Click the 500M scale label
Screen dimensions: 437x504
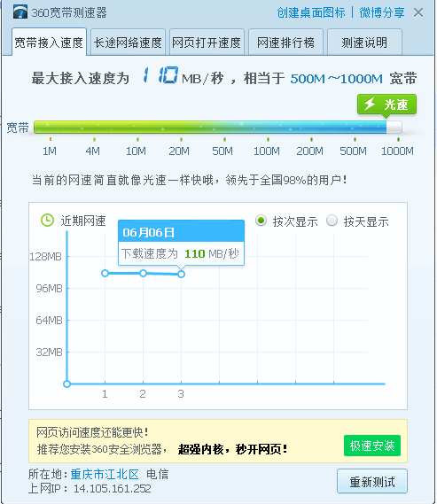(353, 151)
